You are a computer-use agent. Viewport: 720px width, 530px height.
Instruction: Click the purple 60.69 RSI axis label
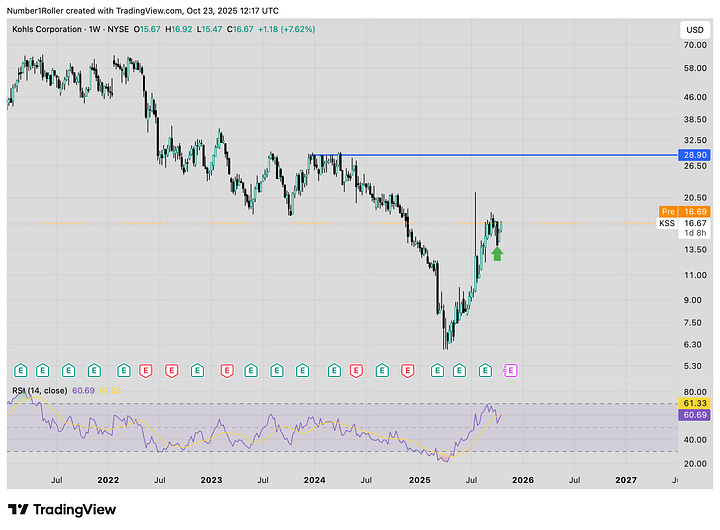pyautogui.click(x=694, y=415)
